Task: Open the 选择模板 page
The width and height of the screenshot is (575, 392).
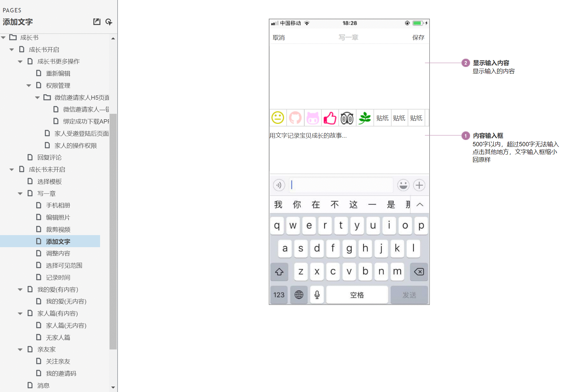Action: click(x=49, y=182)
